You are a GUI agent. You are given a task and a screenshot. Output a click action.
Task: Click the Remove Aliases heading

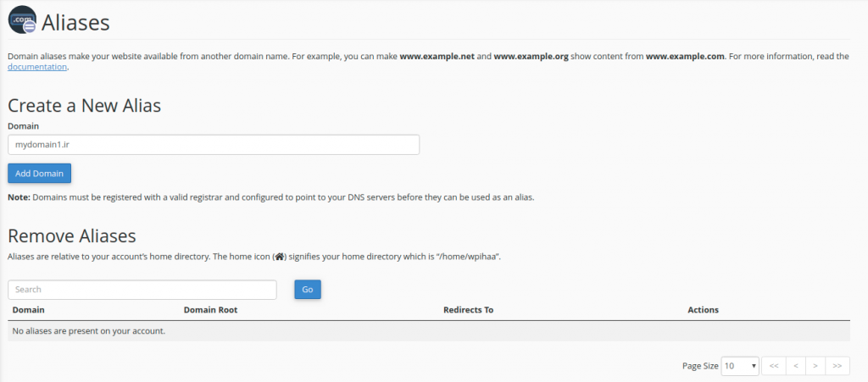point(72,236)
